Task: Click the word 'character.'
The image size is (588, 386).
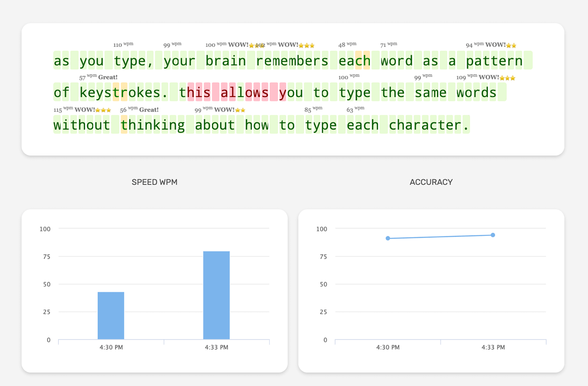Action: [x=429, y=125]
